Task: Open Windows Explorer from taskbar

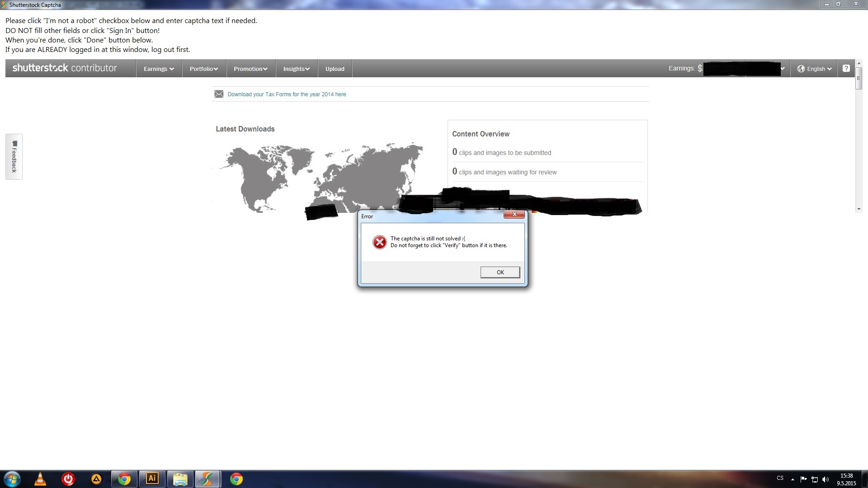Action: click(180, 479)
